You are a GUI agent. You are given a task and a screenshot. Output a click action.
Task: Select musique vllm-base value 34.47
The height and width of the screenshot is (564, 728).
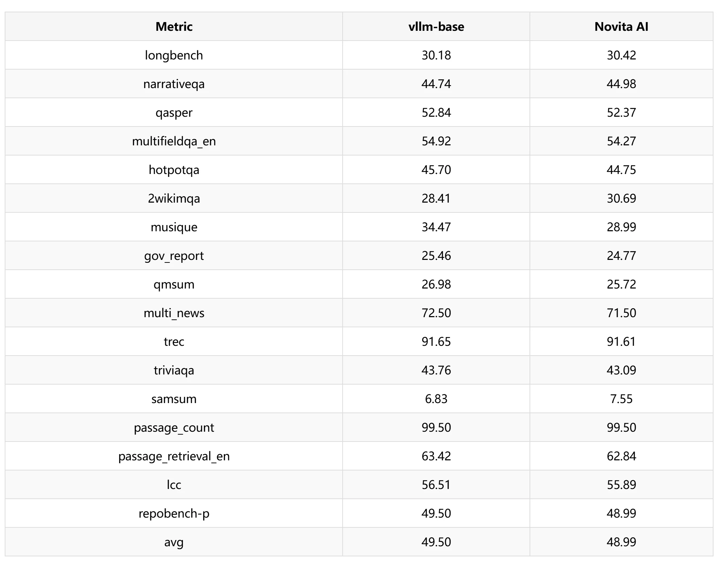click(436, 227)
